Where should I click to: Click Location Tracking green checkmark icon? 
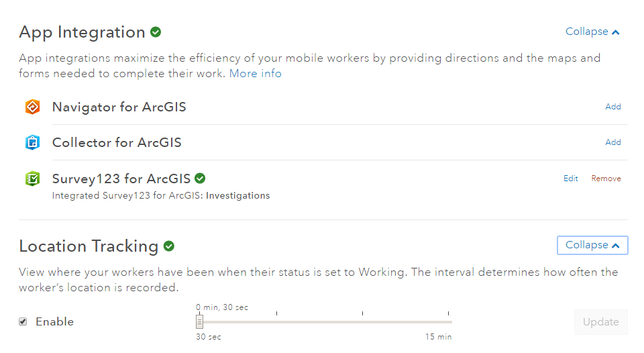[x=169, y=246]
